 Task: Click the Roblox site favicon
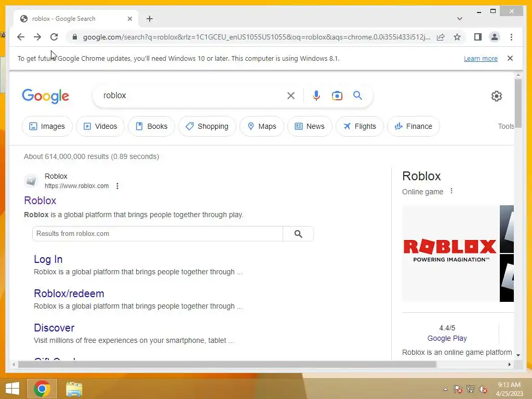coord(31,180)
